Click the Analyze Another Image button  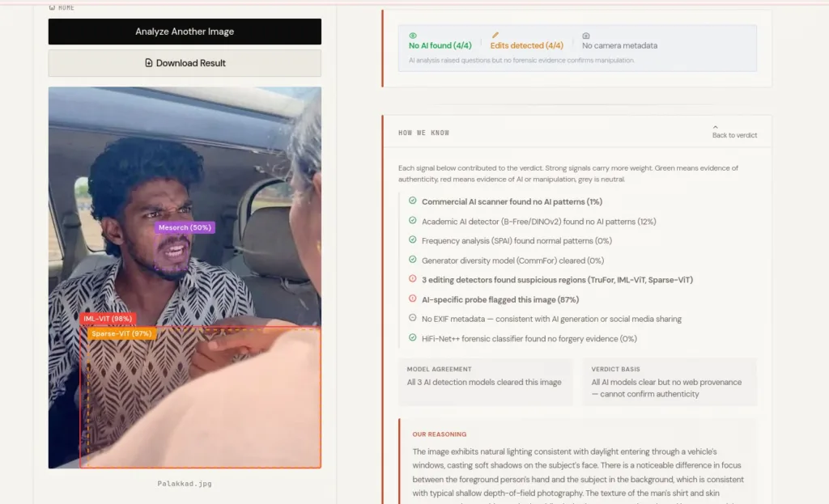185,32
